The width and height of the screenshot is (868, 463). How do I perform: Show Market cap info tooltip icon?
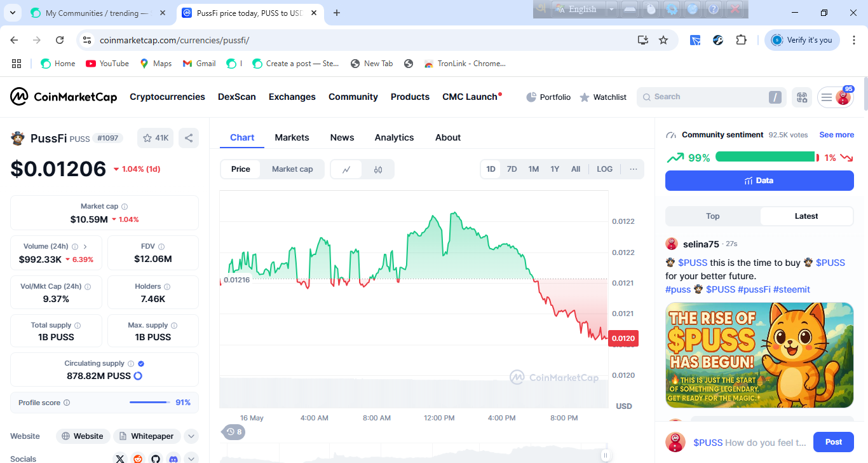[x=125, y=207]
